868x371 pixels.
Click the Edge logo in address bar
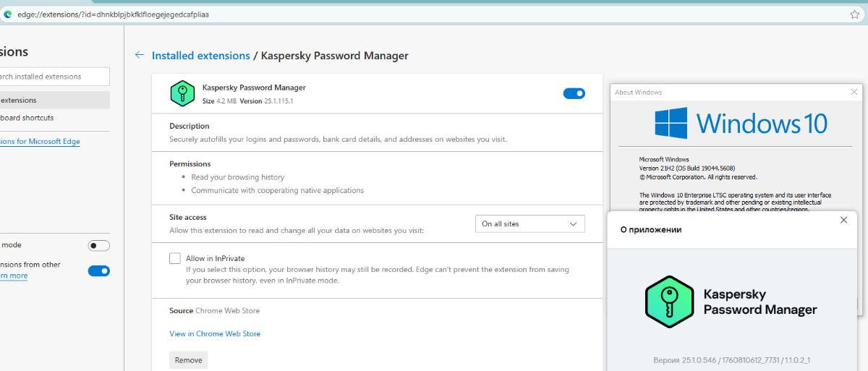pos(8,14)
